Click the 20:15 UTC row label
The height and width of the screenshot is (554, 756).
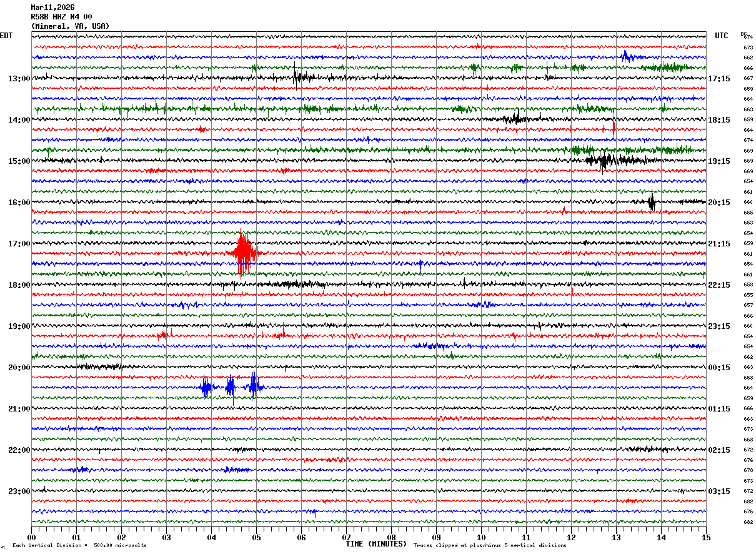click(719, 203)
